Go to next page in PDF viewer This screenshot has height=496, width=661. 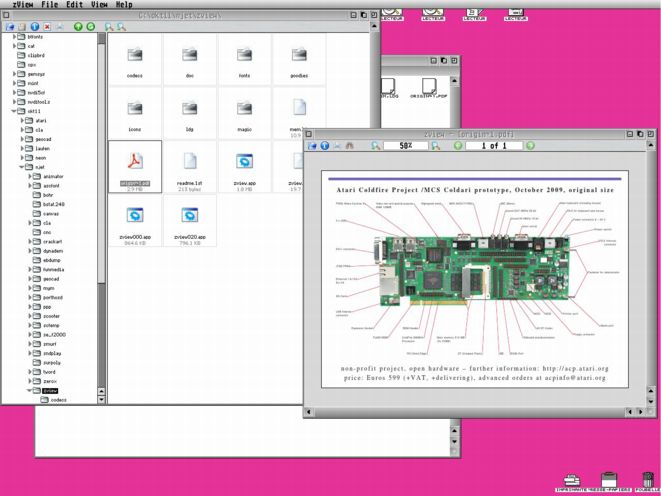tap(530, 146)
